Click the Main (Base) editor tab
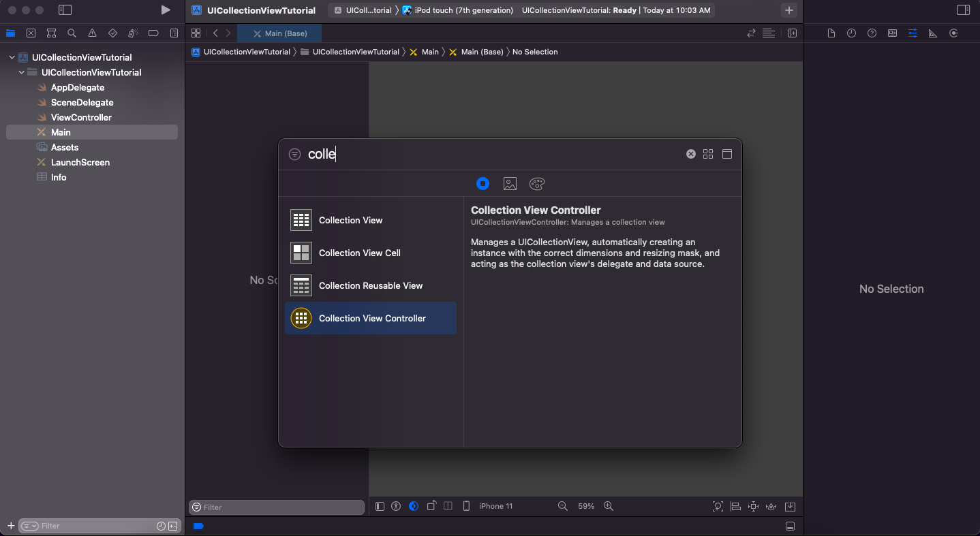Image resolution: width=980 pixels, height=536 pixels. pos(279,33)
